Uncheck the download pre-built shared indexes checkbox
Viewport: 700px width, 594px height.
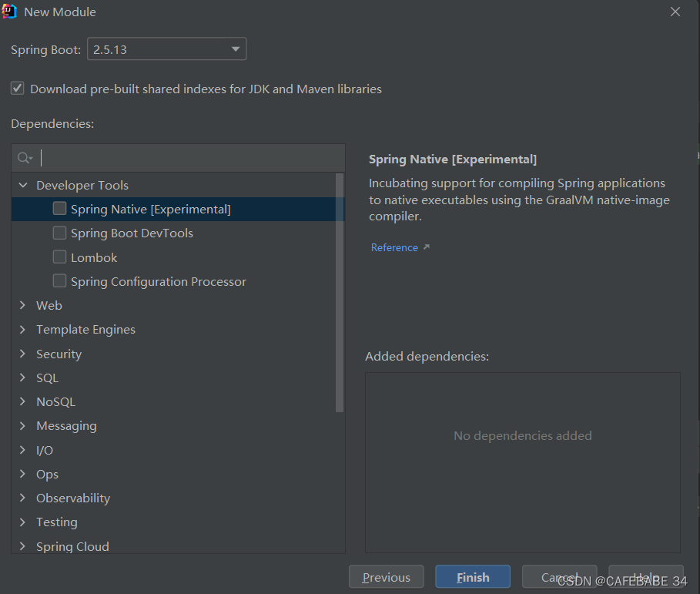[x=18, y=88]
